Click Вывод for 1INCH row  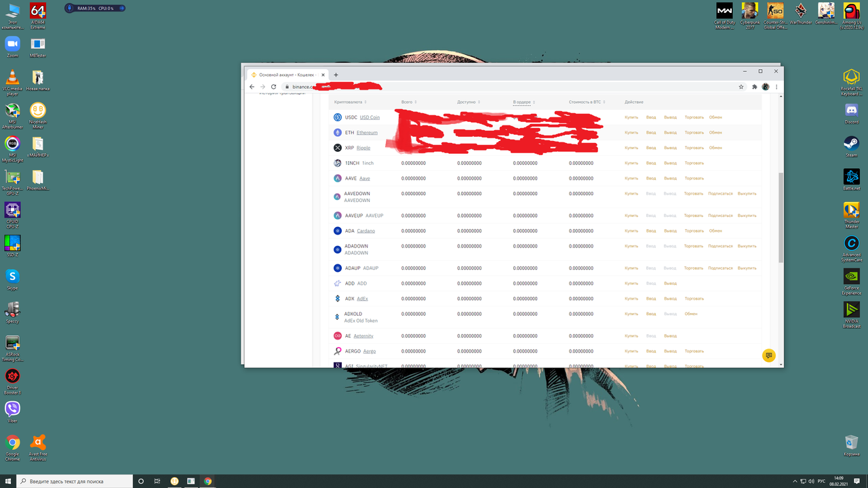tap(670, 163)
